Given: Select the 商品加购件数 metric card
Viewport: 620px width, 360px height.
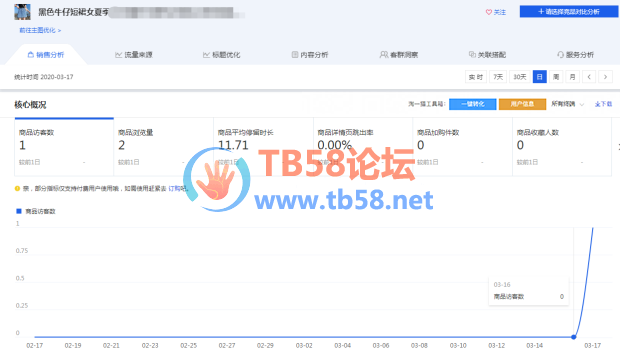Looking at the screenshot, I should (x=462, y=146).
